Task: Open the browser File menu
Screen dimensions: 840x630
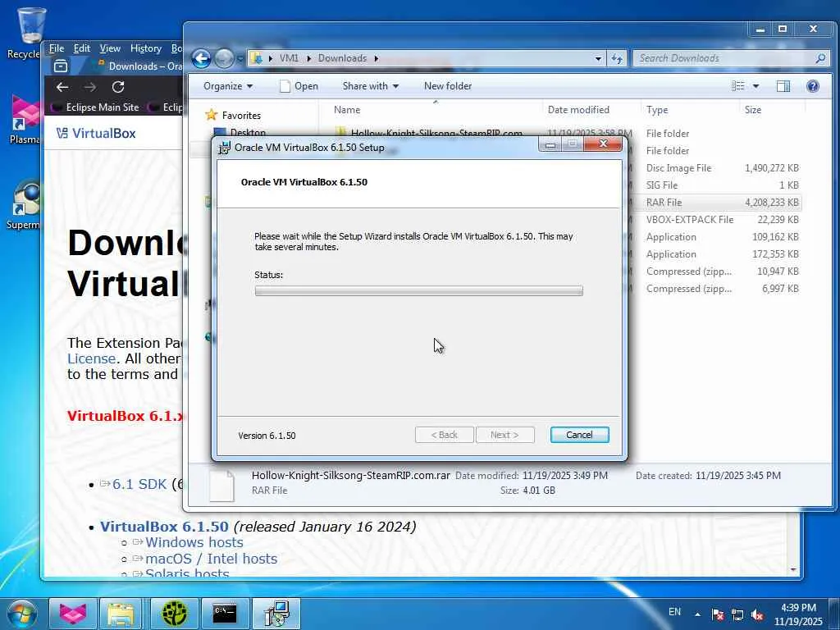Action: (x=57, y=48)
